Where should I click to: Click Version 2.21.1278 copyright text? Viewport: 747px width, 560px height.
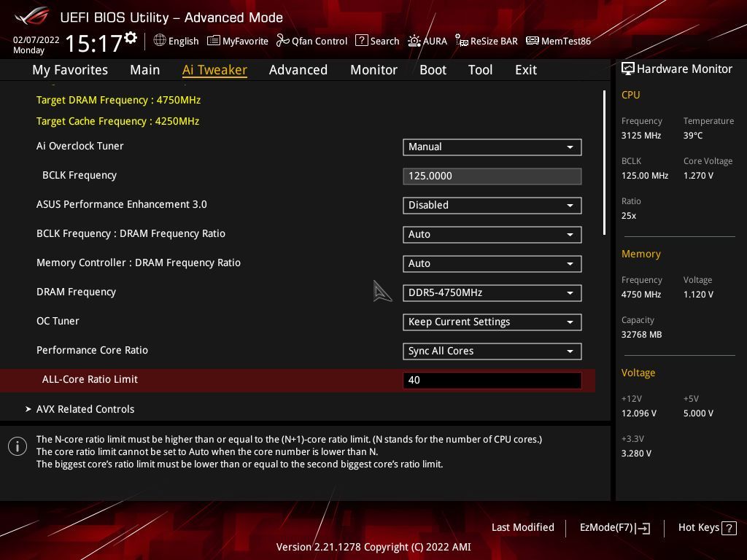[x=373, y=547]
